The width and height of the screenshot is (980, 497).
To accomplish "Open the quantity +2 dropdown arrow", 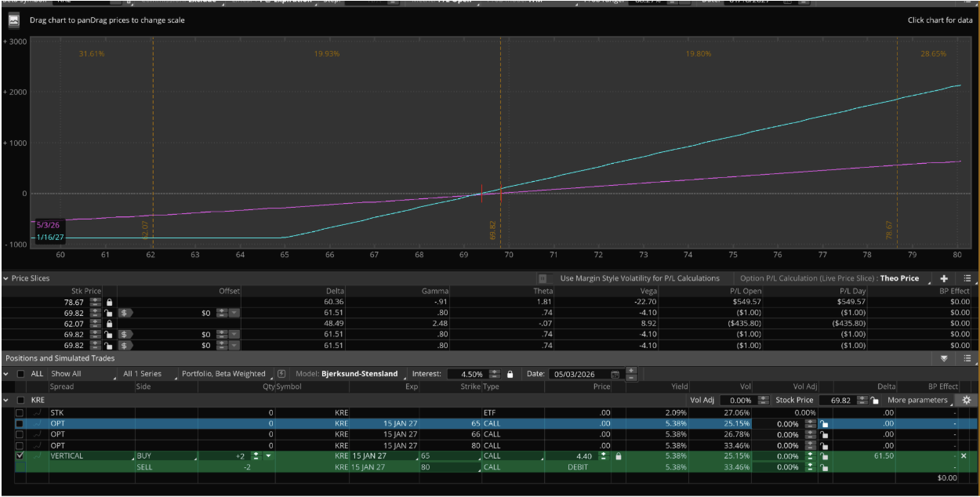I will point(269,455).
